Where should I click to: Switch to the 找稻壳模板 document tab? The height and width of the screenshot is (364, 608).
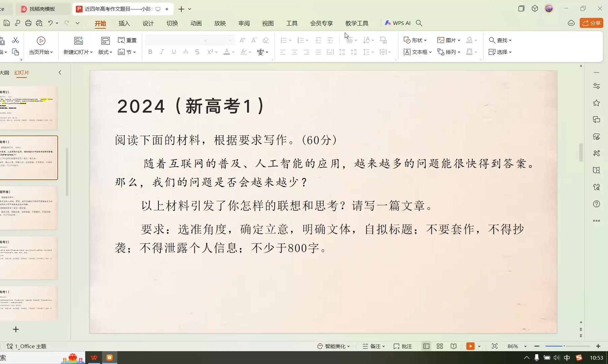click(x=42, y=9)
